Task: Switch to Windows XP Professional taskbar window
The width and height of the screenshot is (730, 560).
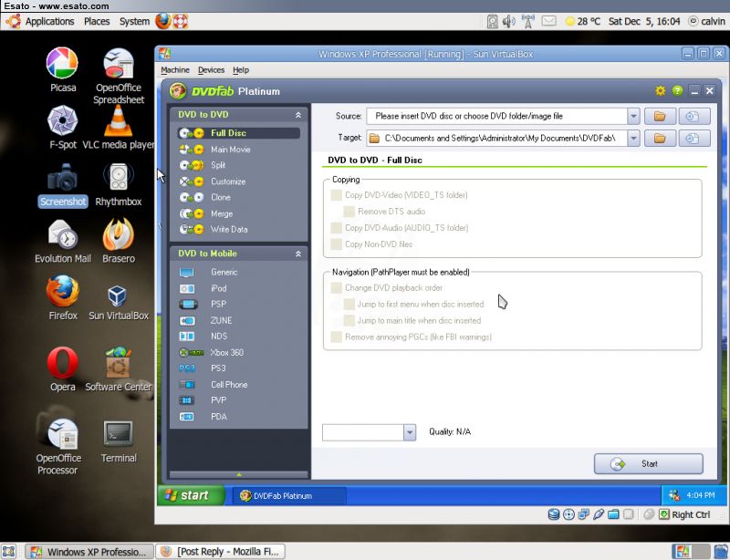Action: pyautogui.click(x=89, y=552)
